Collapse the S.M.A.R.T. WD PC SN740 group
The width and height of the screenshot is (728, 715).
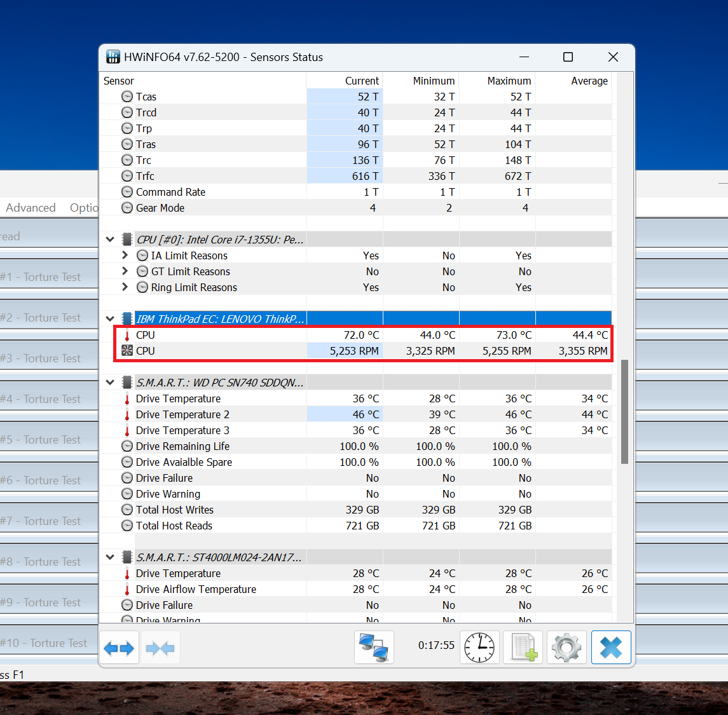coord(110,383)
